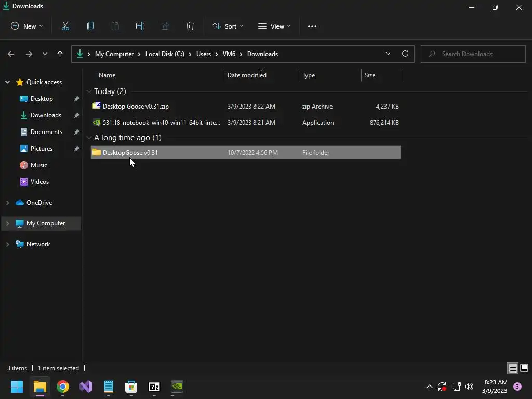Expand the OneDrive tree node
This screenshot has width=532, height=399.
click(7, 203)
